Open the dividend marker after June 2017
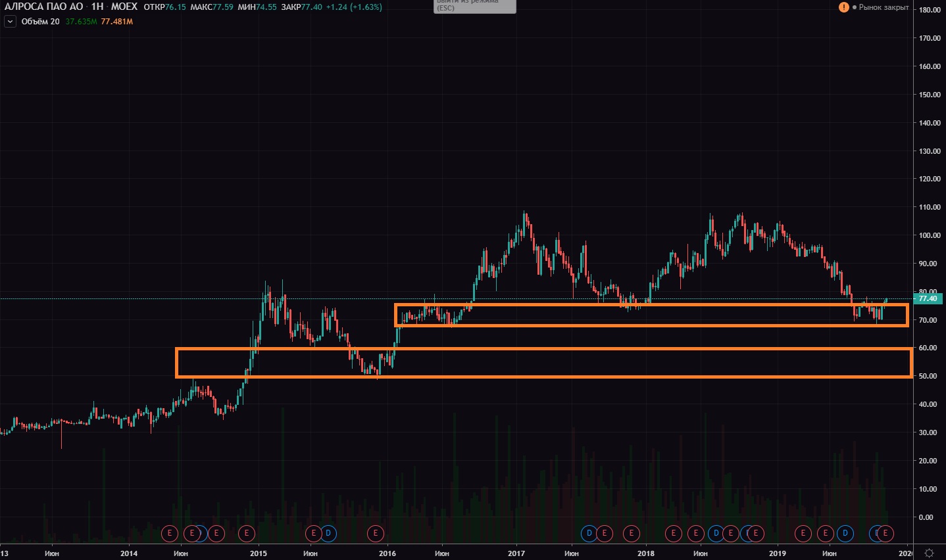 [x=589, y=533]
